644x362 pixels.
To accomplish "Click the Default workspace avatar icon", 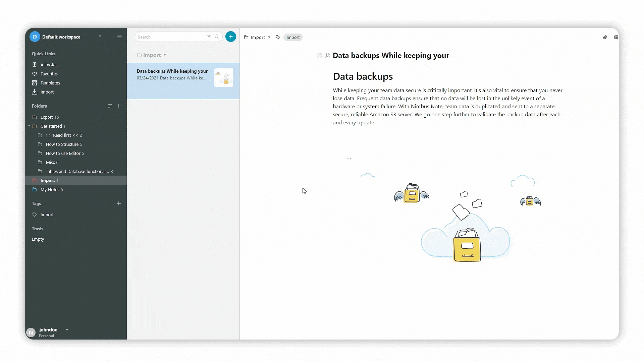I will tap(35, 37).
